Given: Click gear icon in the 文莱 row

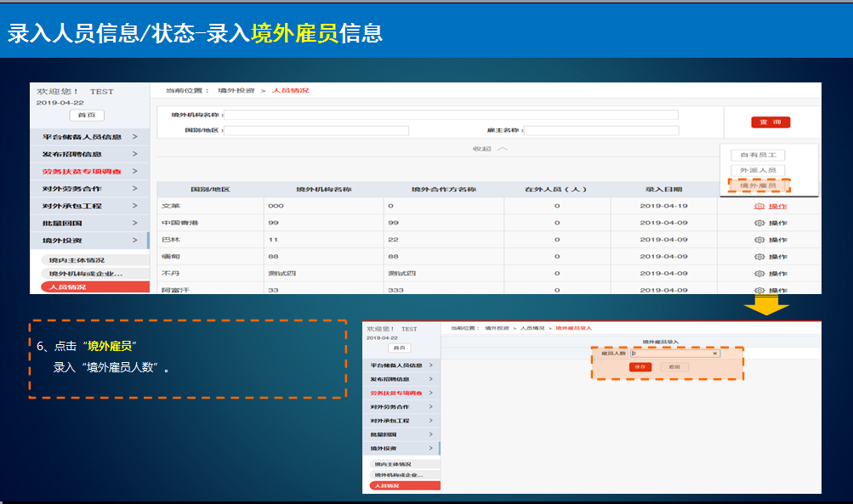Looking at the screenshot, I should click(759, 206).
